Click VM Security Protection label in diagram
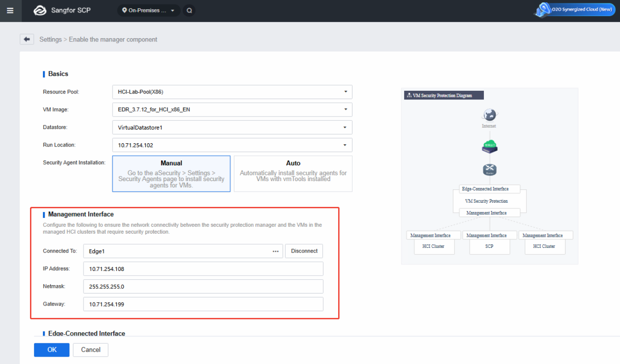This screenshot has width=620, height=364. point(486,201)
